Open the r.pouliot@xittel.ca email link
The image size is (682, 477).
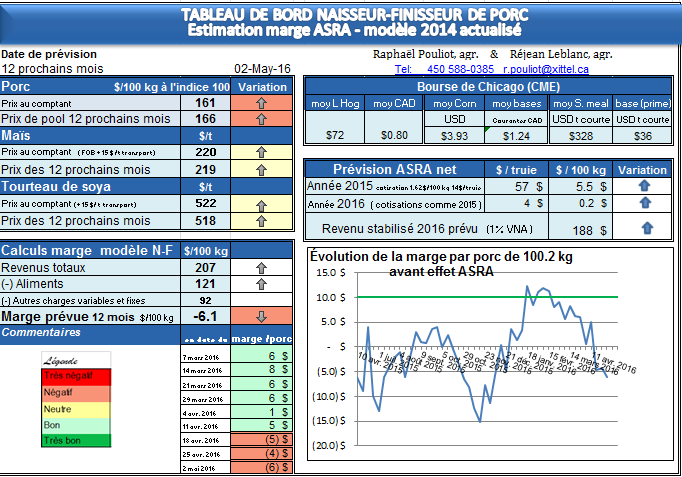click(x=545, y=69)
